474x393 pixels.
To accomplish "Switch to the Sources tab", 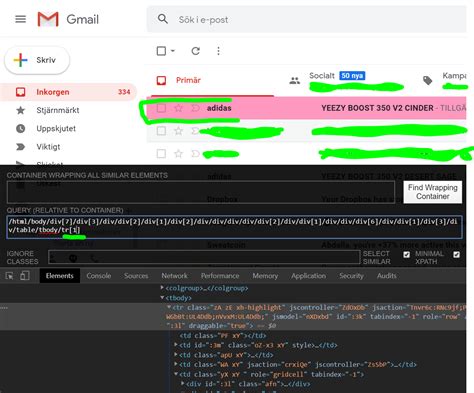I will click(136, 276).
